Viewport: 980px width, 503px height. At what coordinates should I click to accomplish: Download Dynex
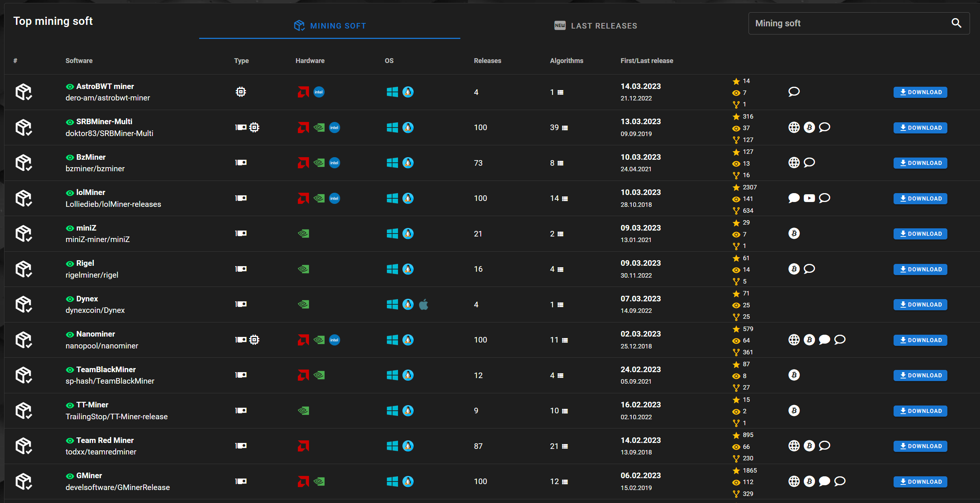click(x=920, y=305)
